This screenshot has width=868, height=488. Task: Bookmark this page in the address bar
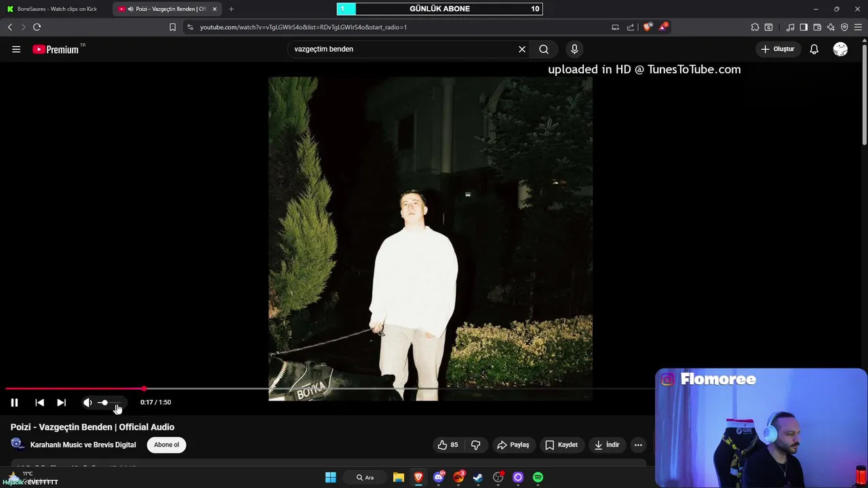click(x=172, y=27)
